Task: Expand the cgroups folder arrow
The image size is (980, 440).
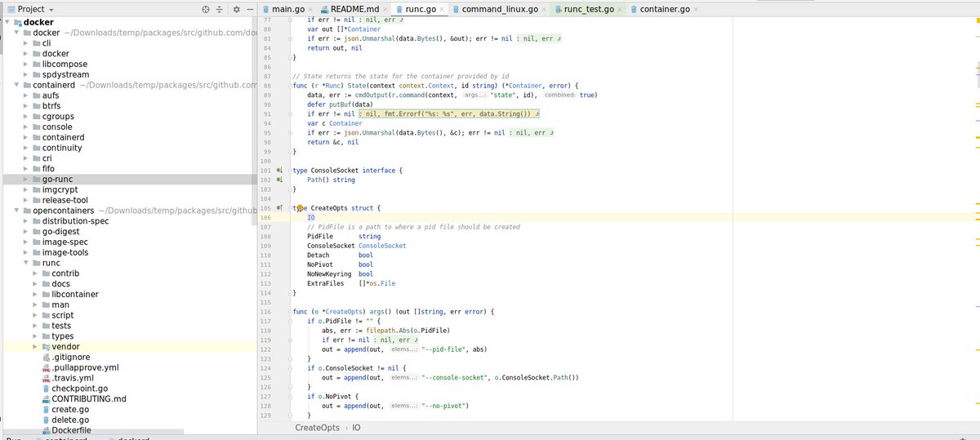Action: [26, 116]
